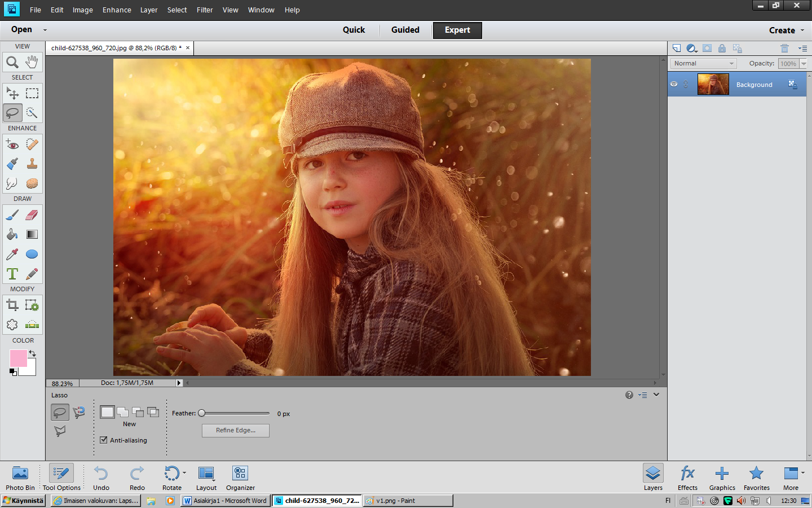The image size is (812, 508).
Task: Select the Crop tool
Action: [12, 305]
